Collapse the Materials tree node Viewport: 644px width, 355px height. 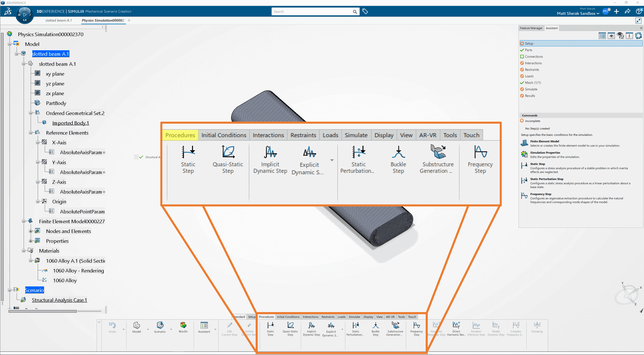coord(23,251)
